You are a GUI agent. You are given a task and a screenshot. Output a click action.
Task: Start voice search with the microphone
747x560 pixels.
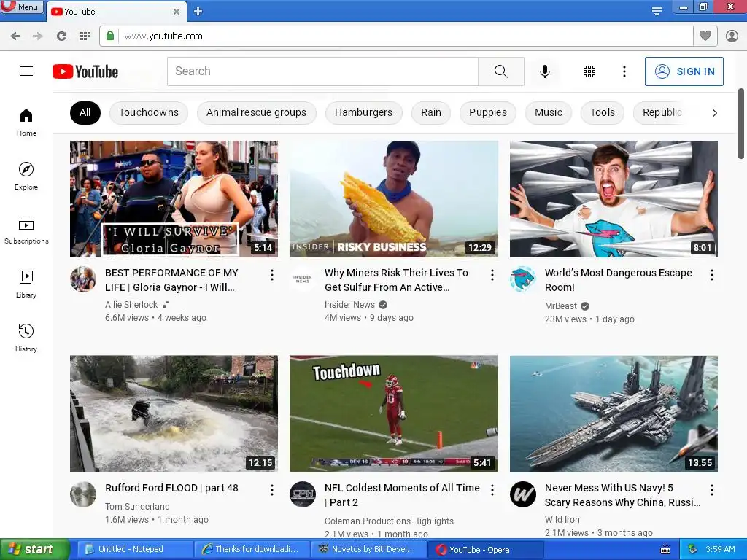coord(544,71)
